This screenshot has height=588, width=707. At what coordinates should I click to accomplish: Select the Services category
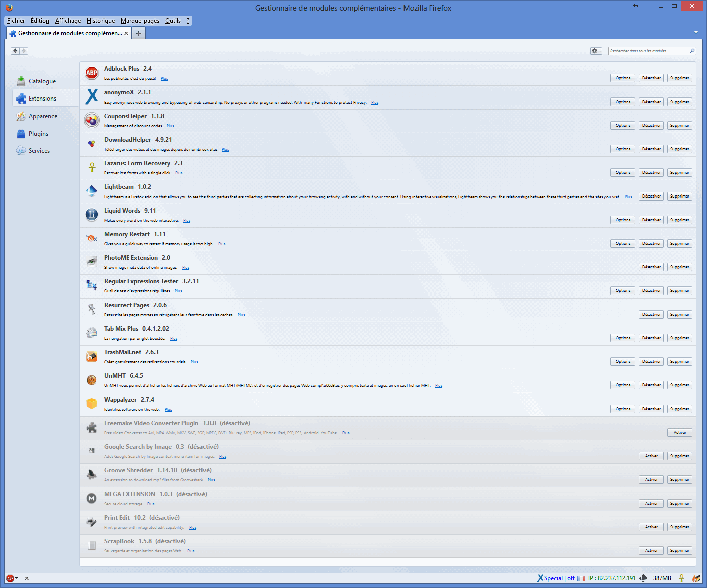click(x=45, y=151)
